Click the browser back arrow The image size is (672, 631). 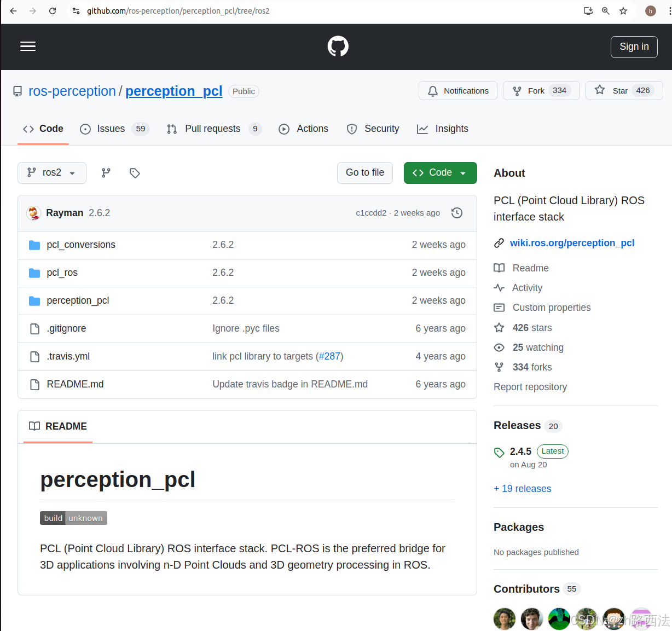click(x=13, y=11)
